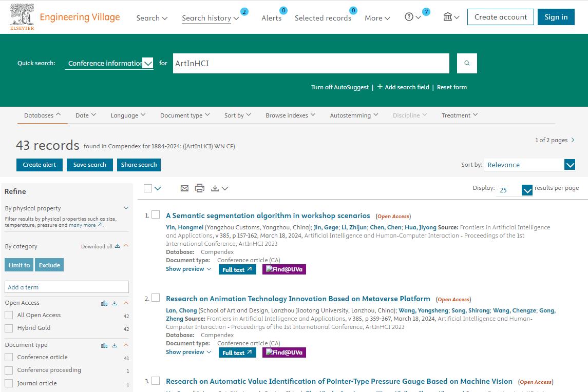The width and height of the screenshot is (588, 392).
Task: Open the download results icon menu
Action: tap(219, 188)
